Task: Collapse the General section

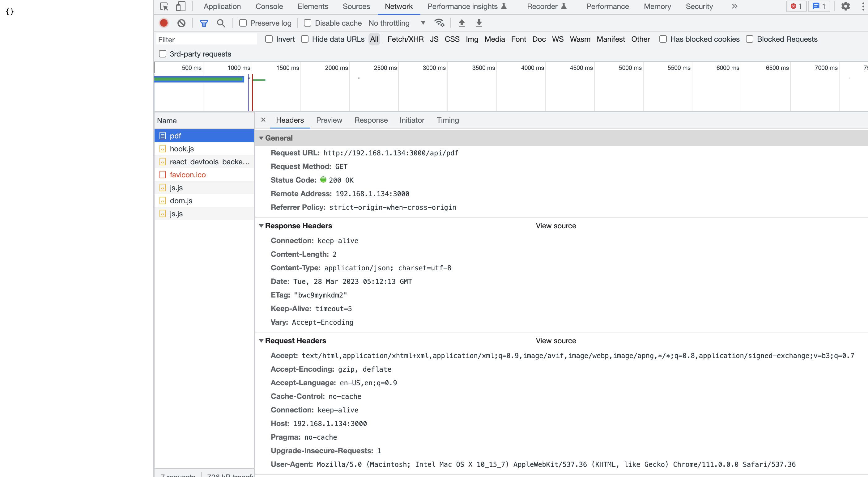Action: point(261,138)
